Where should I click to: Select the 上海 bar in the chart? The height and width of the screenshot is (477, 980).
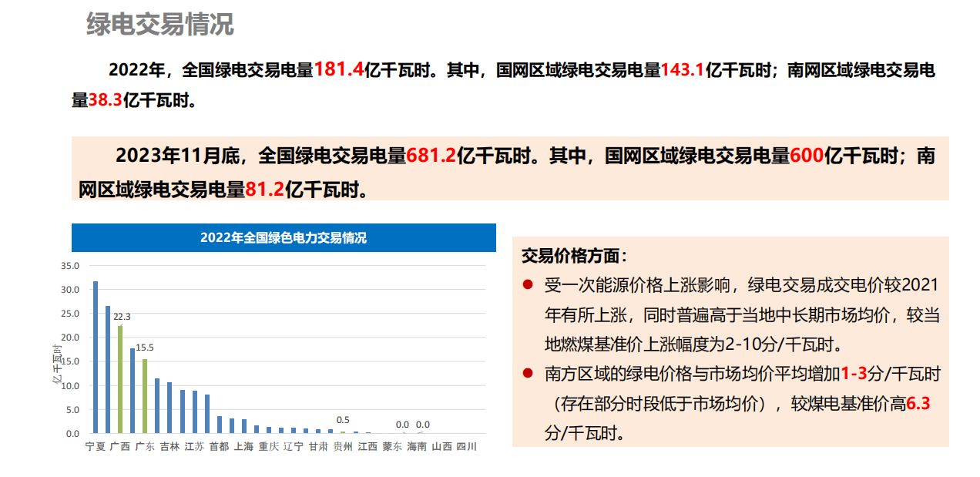point(243,425)
